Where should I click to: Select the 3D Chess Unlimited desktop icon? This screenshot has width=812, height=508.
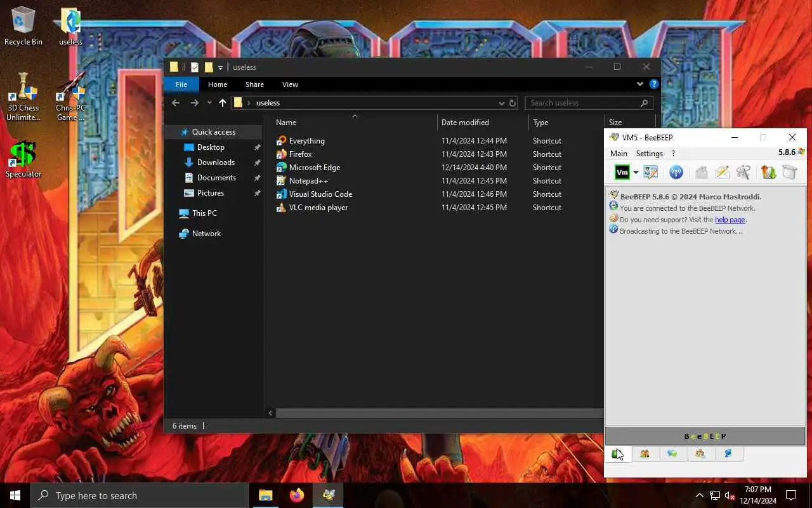[x=23, y=97]
